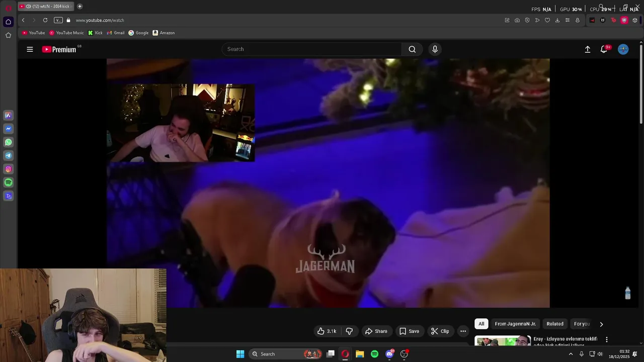Open the YouTube Music bookmark
The image size is (644, 362).
[66, 33]
